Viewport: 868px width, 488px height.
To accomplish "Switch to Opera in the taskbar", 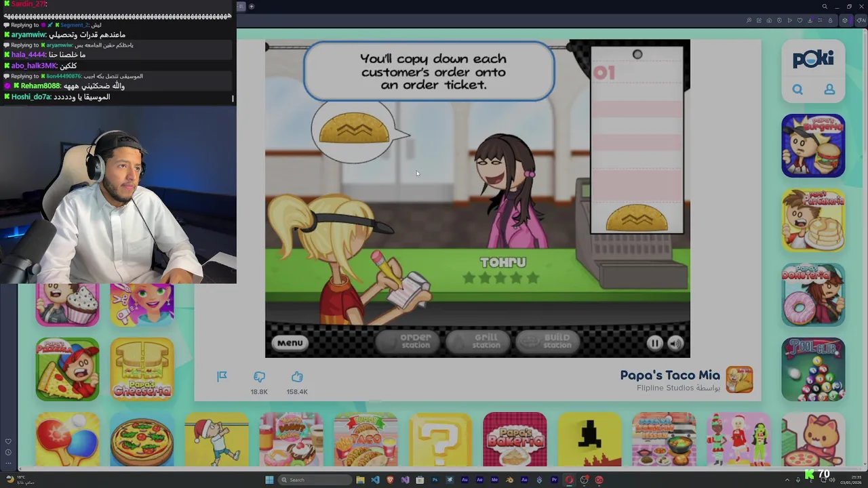I will tap(569, 480).
